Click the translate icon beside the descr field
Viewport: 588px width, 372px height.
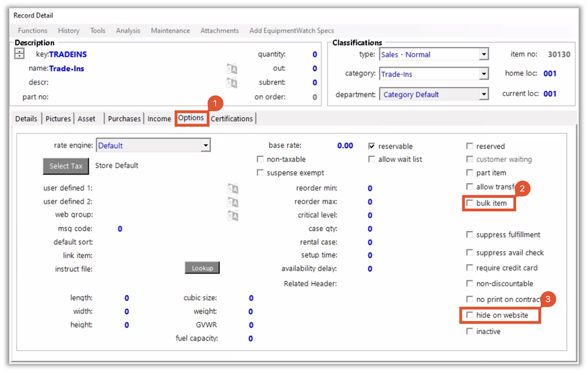point(232,83)
